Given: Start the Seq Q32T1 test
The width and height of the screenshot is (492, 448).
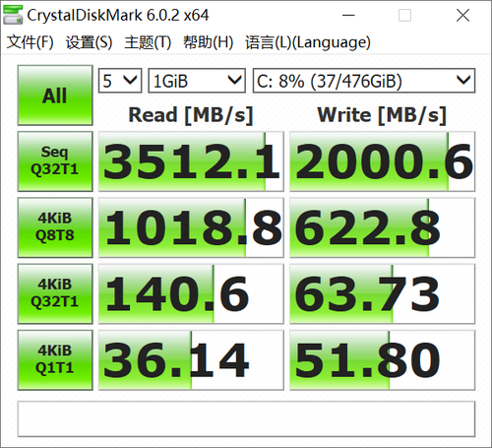Looking at the screenshot, I should [x=55, y=161].
